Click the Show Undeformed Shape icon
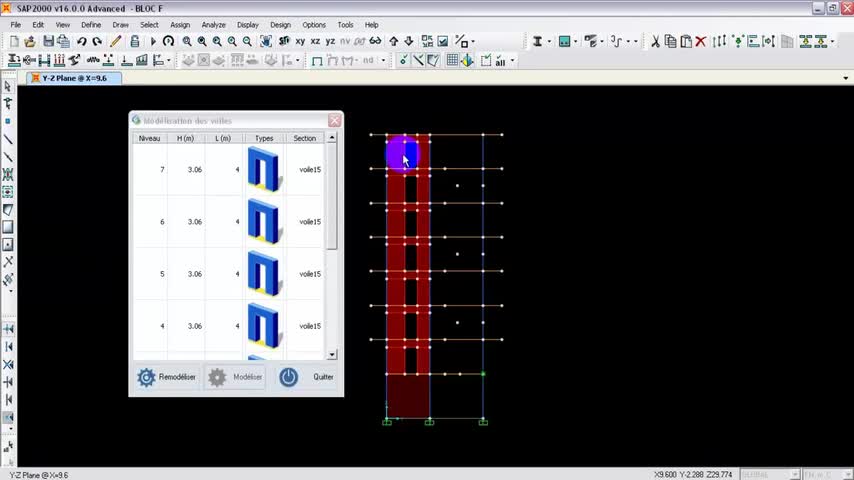The image size is (854, 480). 317,61
